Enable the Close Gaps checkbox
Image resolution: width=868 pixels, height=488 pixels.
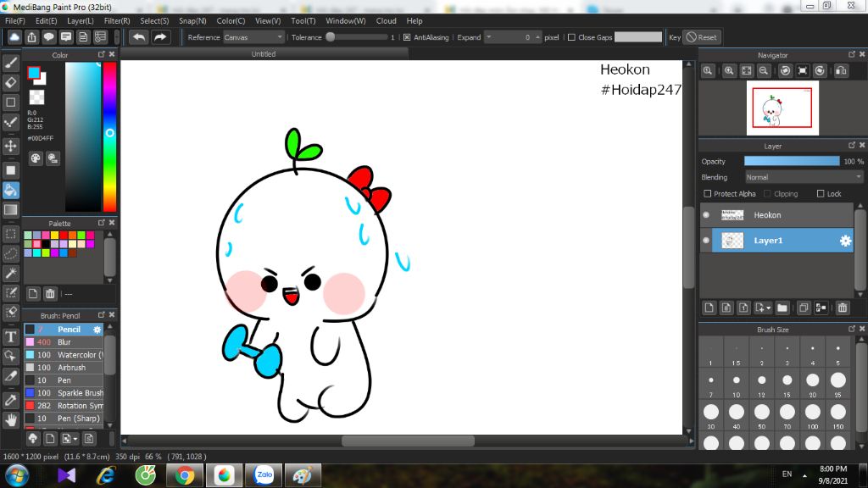571,37
